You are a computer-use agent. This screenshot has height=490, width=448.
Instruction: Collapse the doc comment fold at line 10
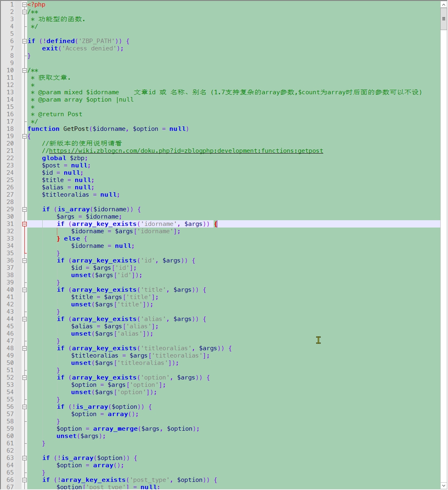(x=24, y=70)
